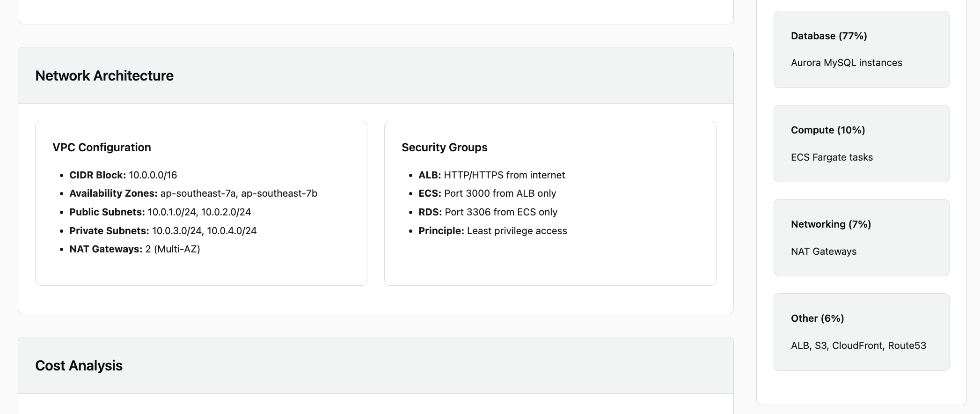980x414 pixels.
Task: Click the Availability Zones bullet entry
Action: (x=193, y=193)
